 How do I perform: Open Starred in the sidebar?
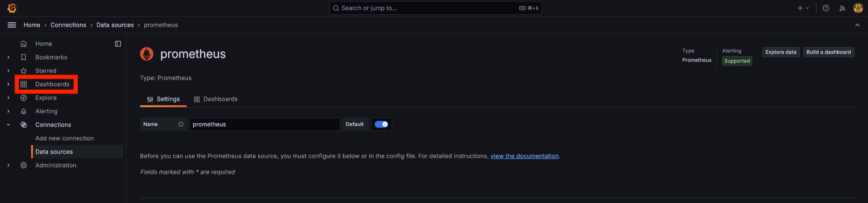tap(46, 71)
